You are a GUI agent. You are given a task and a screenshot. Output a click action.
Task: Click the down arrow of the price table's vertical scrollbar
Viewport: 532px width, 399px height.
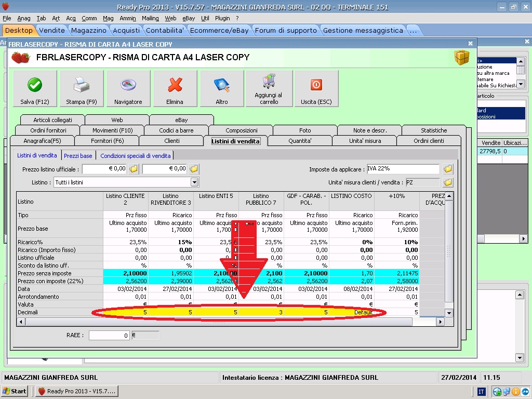(x=449, y=313)
